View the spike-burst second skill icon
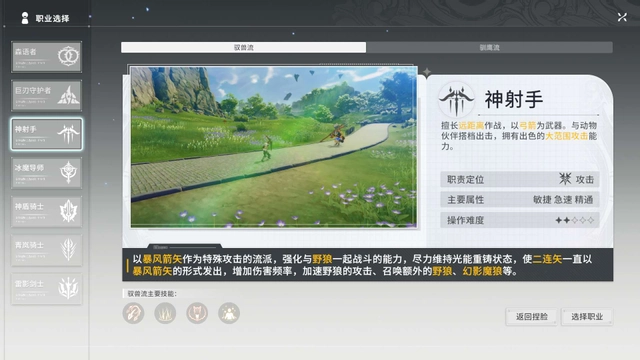The image size is (640, 360). pos(165,313)
